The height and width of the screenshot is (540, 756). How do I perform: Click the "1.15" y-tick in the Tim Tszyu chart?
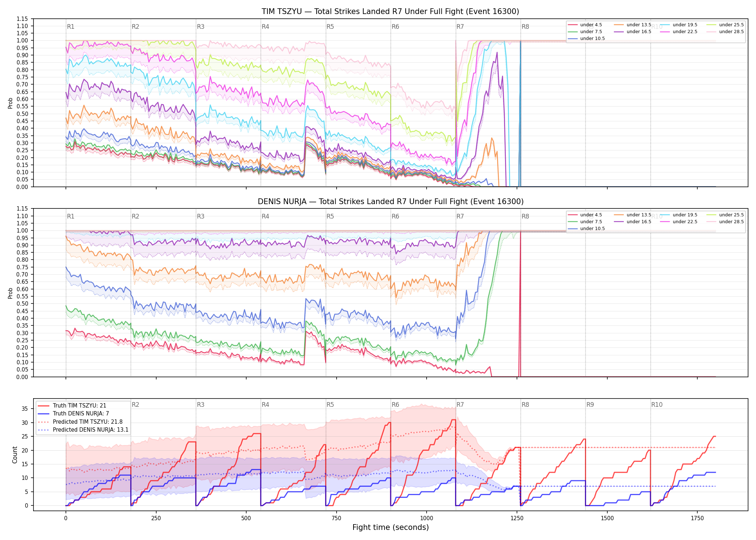click(22, 19)
